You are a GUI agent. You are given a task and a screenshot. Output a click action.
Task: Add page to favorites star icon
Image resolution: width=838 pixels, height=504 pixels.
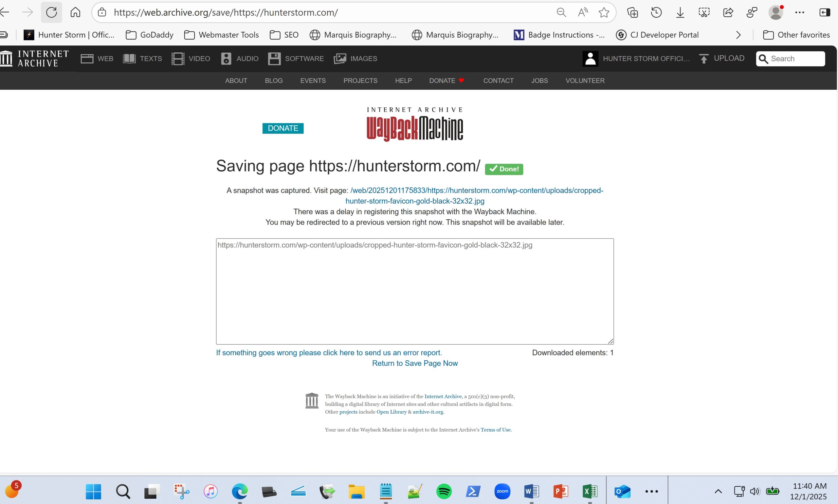(604, 12)
